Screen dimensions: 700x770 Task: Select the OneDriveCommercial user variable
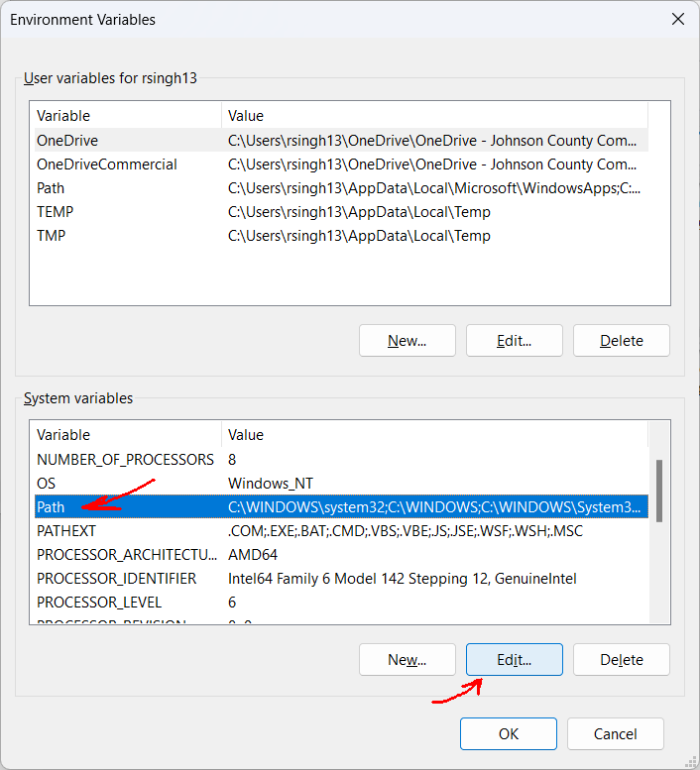pyautogui.click(x=341, y=165)
